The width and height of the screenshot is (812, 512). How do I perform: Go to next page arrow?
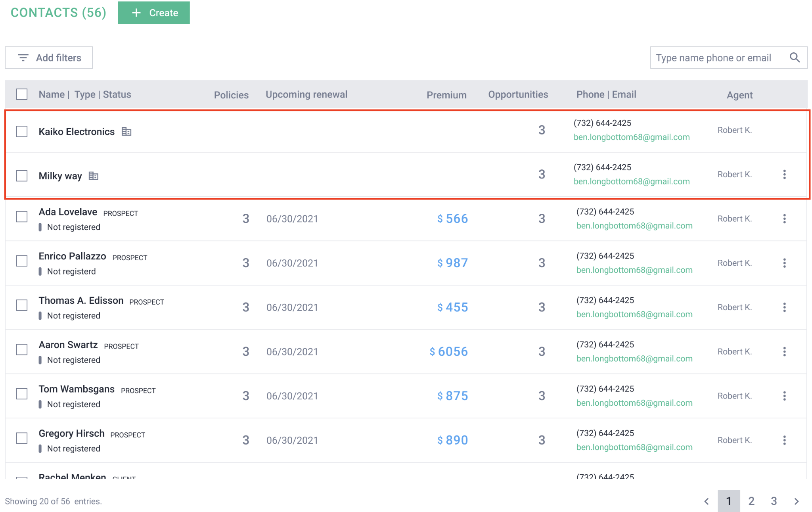point(797,501)
